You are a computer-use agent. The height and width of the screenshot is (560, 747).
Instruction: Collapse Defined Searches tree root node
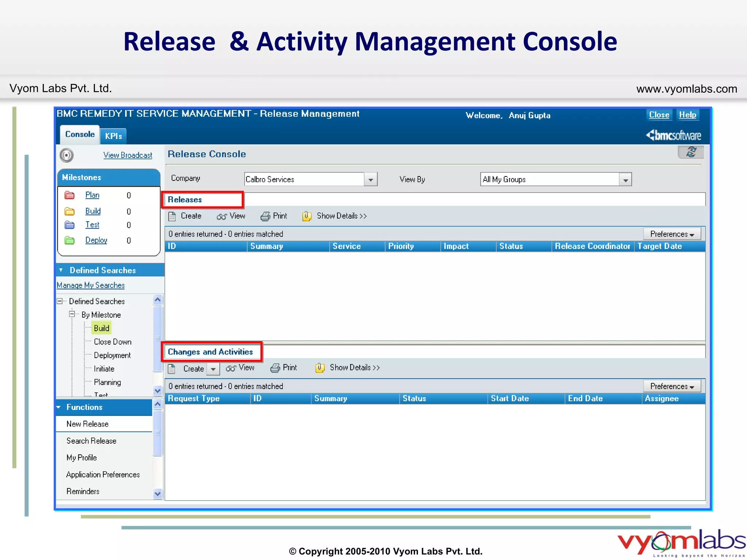(59, 301)
